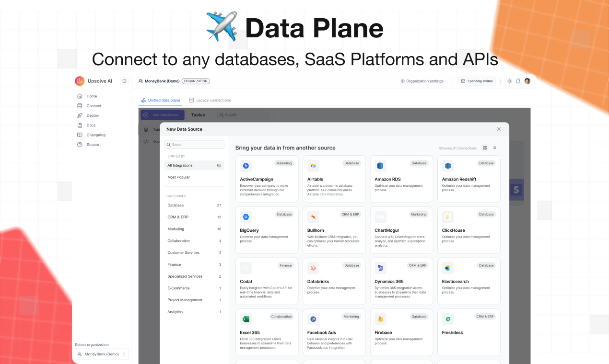The height and width of the screenshot is (364, 609).
Task: Click the ActiveCampaign card title
Action: pyautogui.click(x=257, y=179)
